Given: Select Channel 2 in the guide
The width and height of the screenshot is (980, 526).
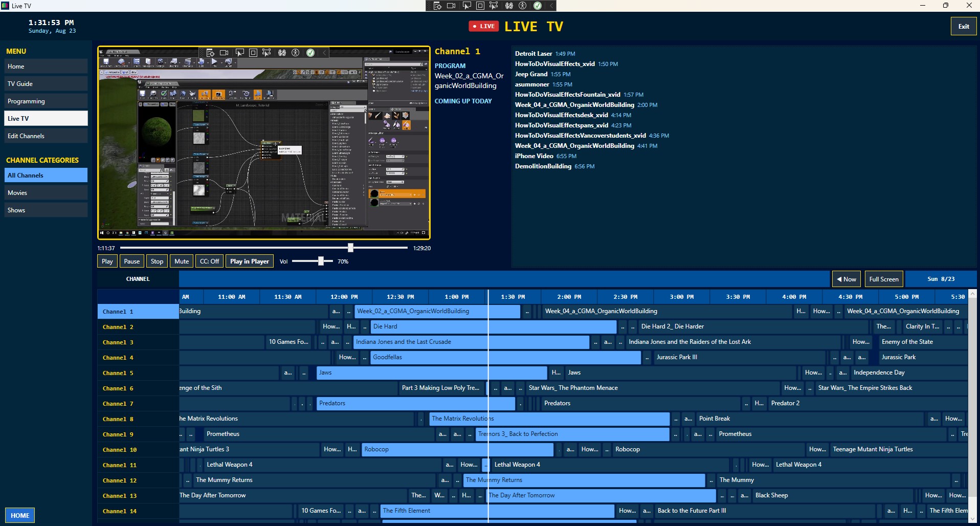Looking at the screenshot, I should point(138,327).
